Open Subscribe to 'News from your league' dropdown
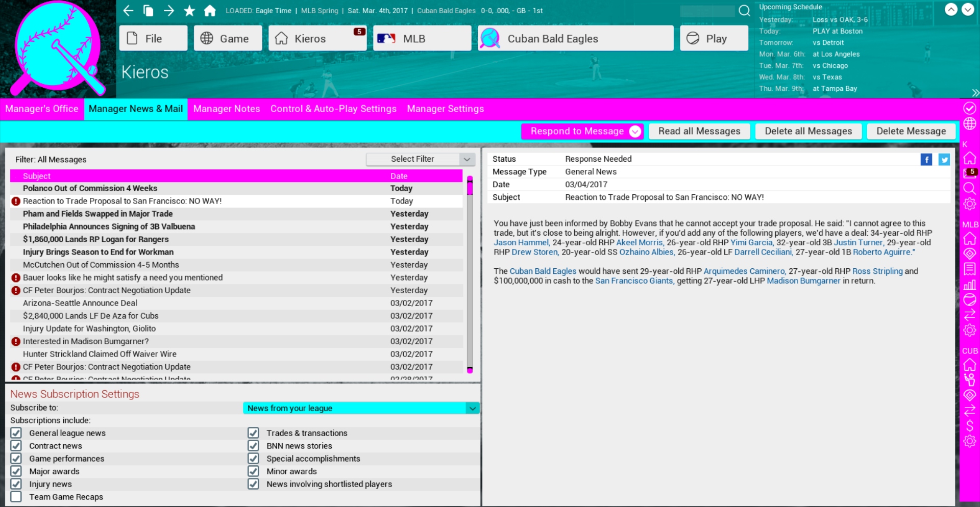Image resolution: width=980 pixels, height=507 pixels. click(x=361, y=408)
